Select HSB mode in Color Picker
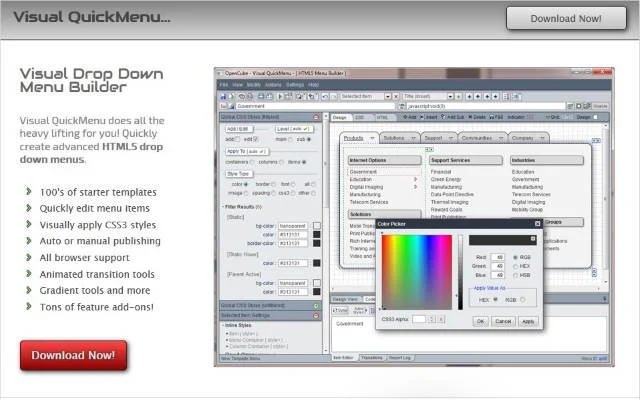Image resolution: width=640 pixels, height=400 pixels. pyautogui.click(x=515, y=276)
